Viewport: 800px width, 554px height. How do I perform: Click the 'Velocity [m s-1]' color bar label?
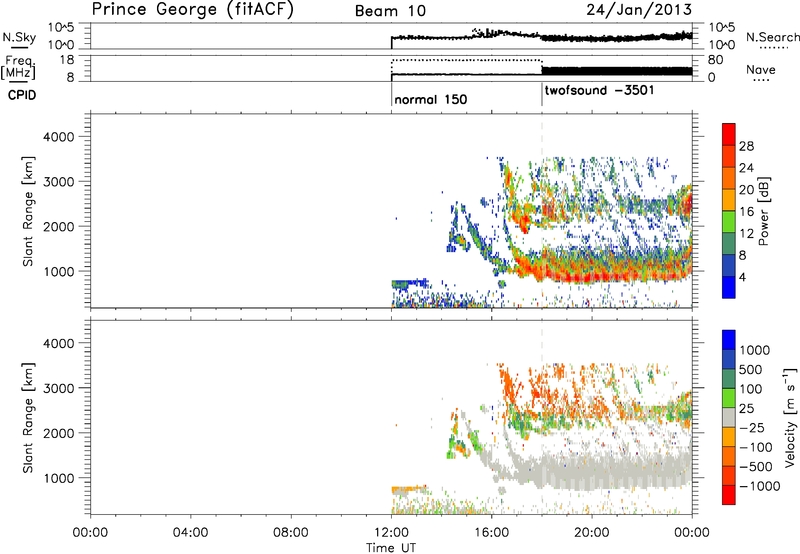790,417
